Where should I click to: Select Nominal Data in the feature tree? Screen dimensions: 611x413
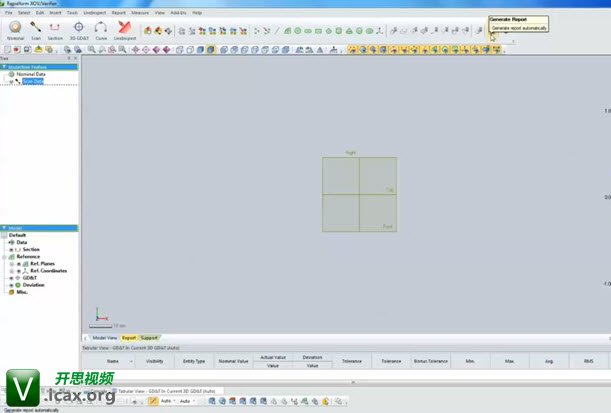click(31, 74)
